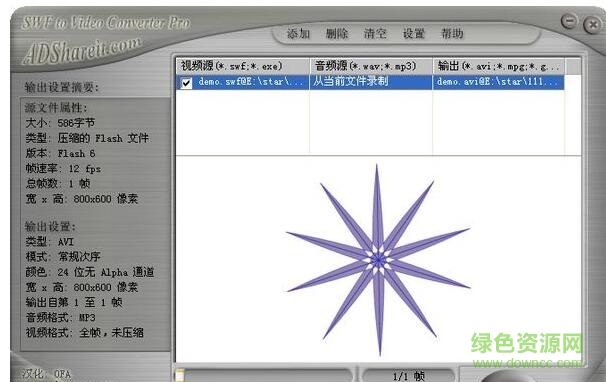The width and height of the screenshot is (606, 382).
Task: Click the demo.swf@E:\star source cell
Action: coord(250,82)
